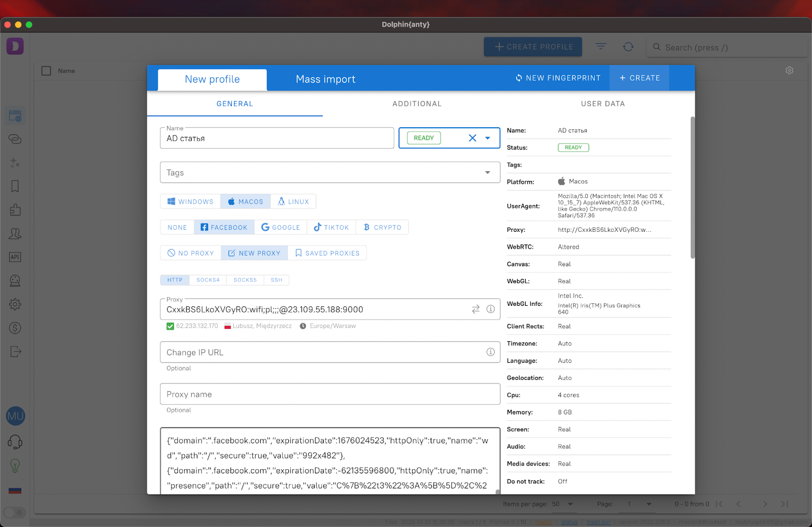Click the dialog's vertical scrollbar

[x=693, y=188]
